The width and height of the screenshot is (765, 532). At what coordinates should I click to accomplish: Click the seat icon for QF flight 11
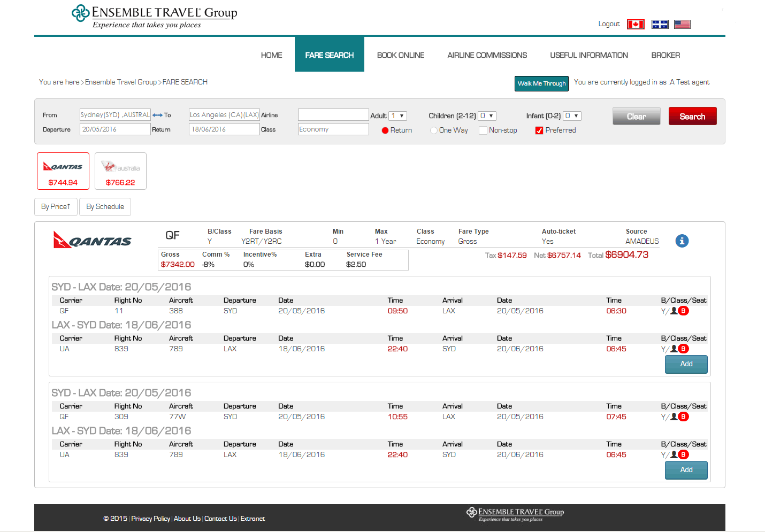674,311
